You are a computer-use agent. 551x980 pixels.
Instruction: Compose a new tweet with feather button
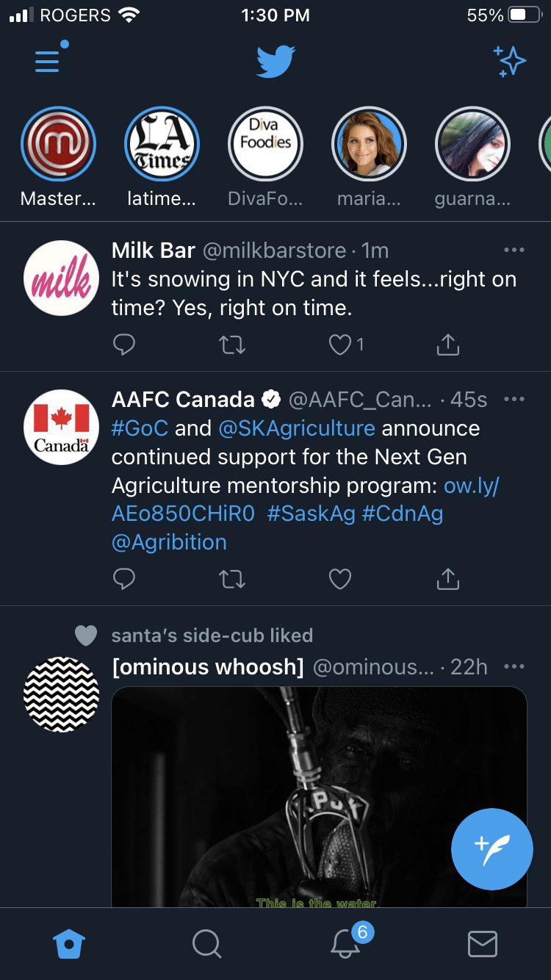pos(491,849)
